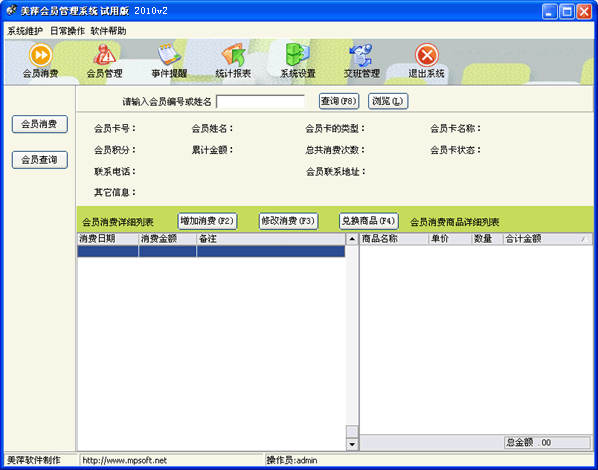The image size is (598, 470).
Task: Click the 修改消费(F3) button
Action: point(288,221)
